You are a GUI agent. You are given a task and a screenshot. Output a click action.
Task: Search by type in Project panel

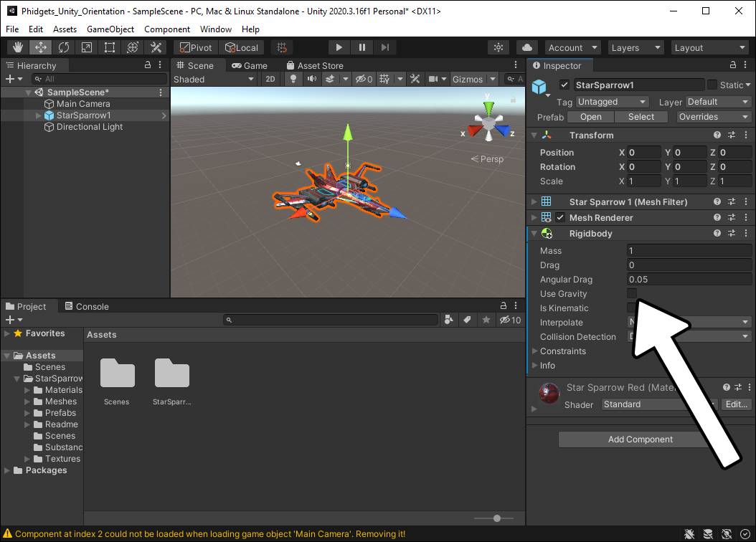[x=448, y=320]
